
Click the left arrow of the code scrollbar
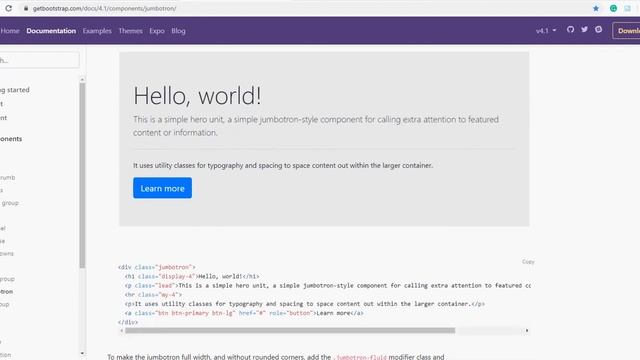(122, 331)
